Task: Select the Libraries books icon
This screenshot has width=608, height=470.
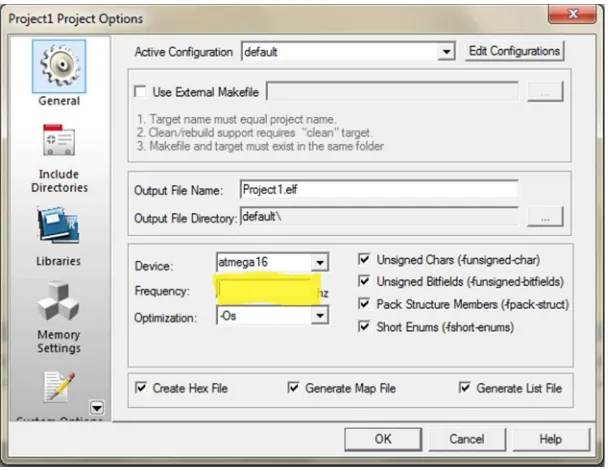Action: click(59, 226)
